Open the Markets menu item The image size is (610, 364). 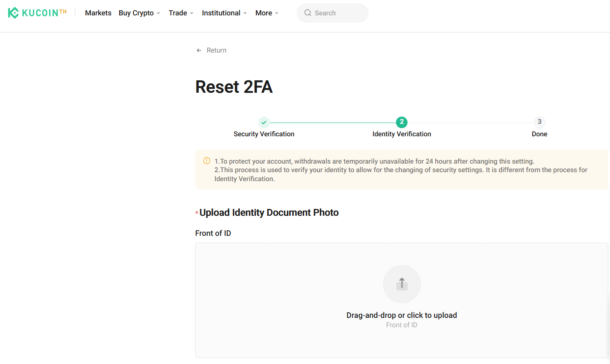pyautogui.click(x=98, y=13)
